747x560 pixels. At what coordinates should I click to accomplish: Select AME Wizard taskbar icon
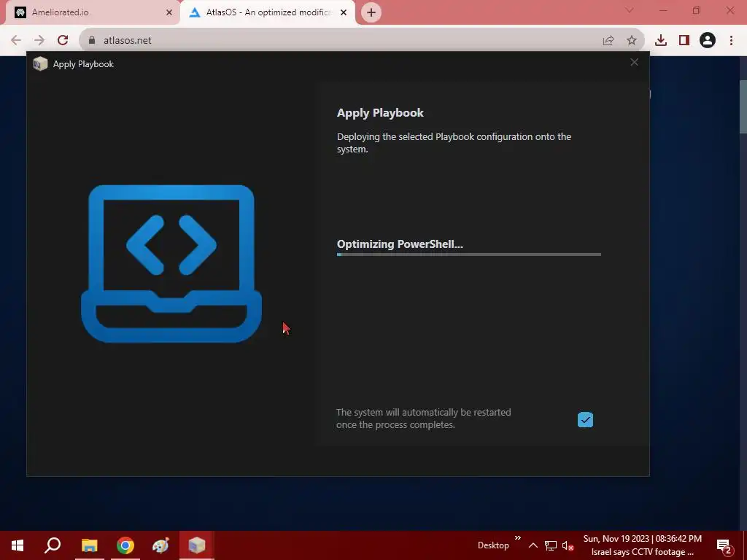click(197, 545)
